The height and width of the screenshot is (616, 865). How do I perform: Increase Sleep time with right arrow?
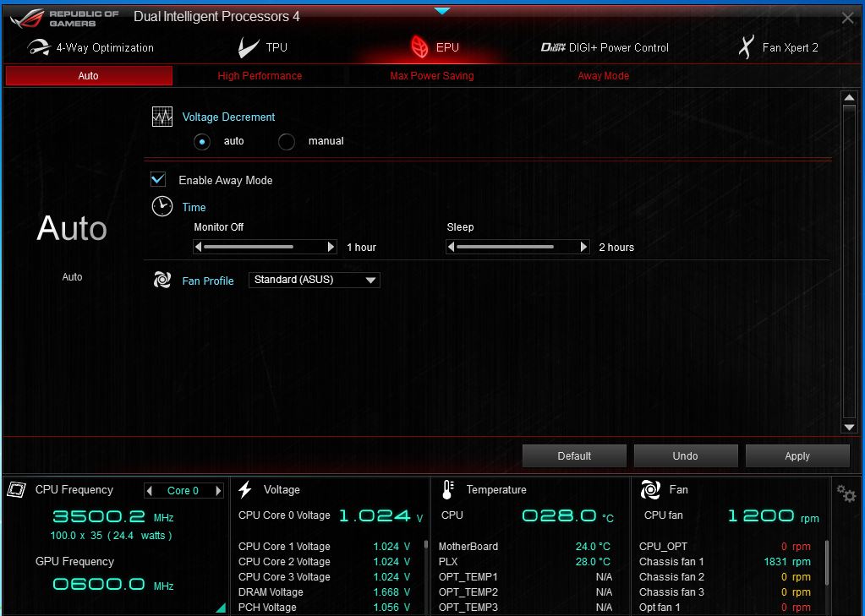pyautogui.click(x=583, y=247)
